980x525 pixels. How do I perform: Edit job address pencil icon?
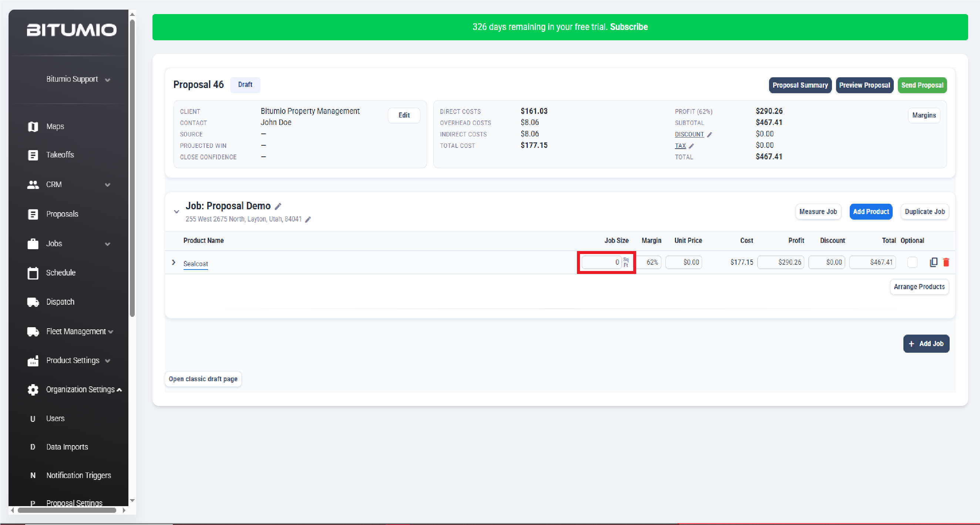tap(308, 219)
